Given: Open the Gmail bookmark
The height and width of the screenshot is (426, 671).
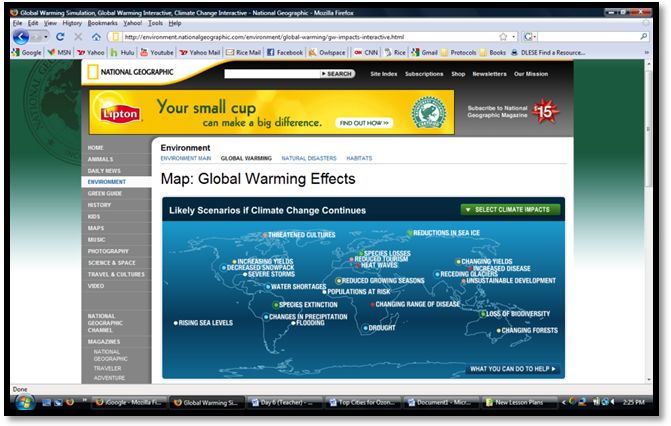Looking at the screenshot, I should click(425, 52).
